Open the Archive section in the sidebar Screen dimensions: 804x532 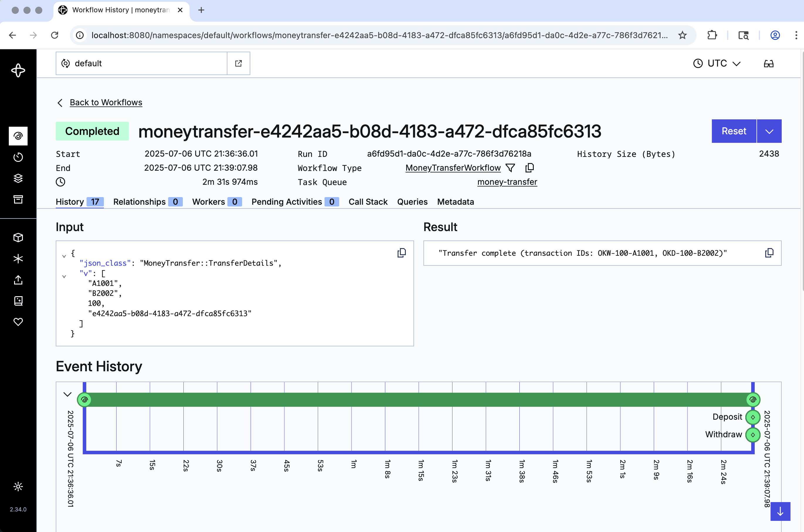pos(18,199)
